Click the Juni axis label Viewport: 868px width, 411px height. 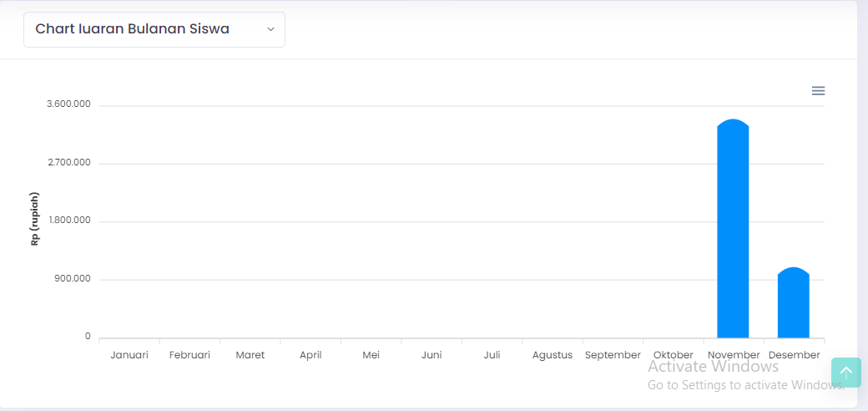431,355
